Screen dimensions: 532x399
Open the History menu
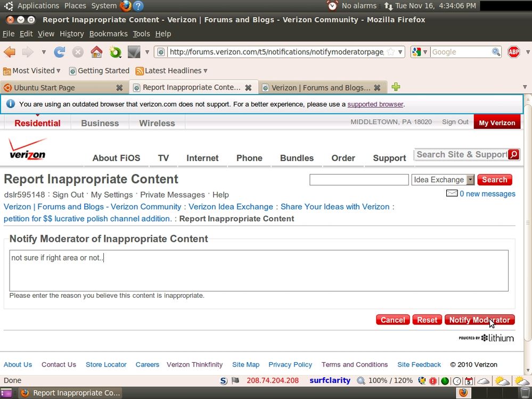coord(71,34)
